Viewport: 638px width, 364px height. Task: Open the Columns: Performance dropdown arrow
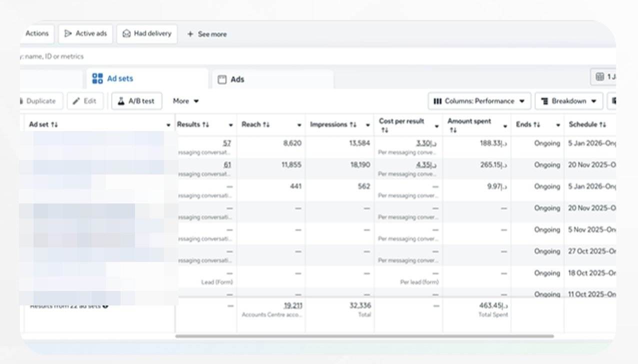click(522, 101)
